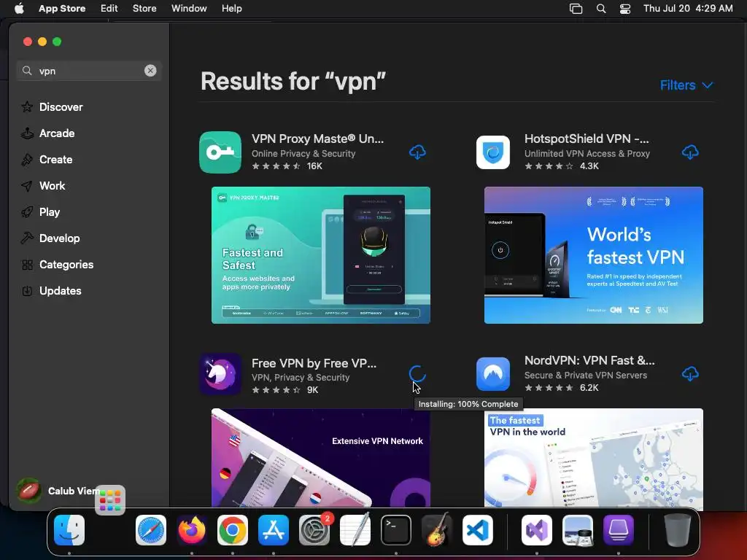Download VPN Proxy Master via cloud icon
This screenshot has height=560, width=747.
[x=417, y=152]
